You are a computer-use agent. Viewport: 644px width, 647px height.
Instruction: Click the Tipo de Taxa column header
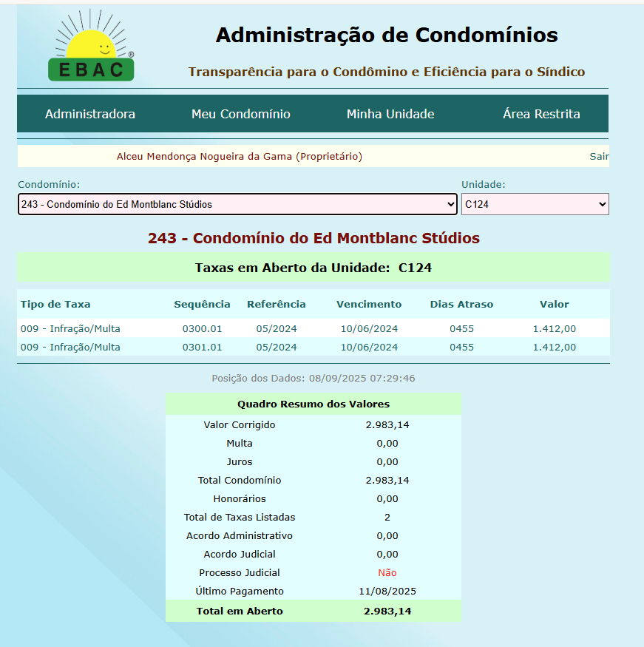coord(55,304)
